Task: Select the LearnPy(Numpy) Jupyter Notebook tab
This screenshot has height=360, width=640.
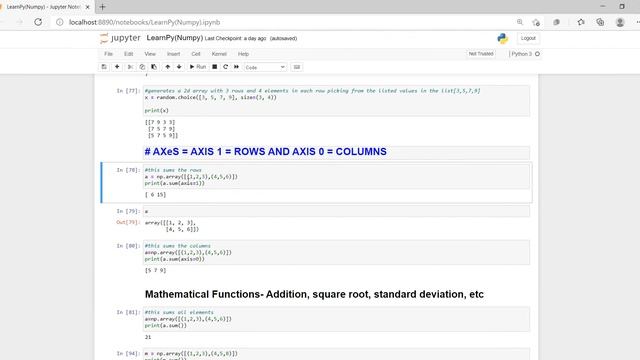Action: pos(43,7)
